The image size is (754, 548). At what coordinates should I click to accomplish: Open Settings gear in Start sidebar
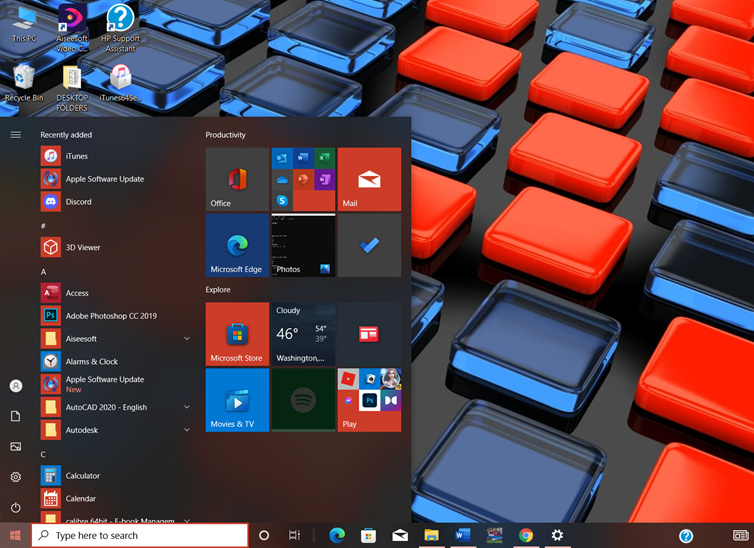point(16,477)
